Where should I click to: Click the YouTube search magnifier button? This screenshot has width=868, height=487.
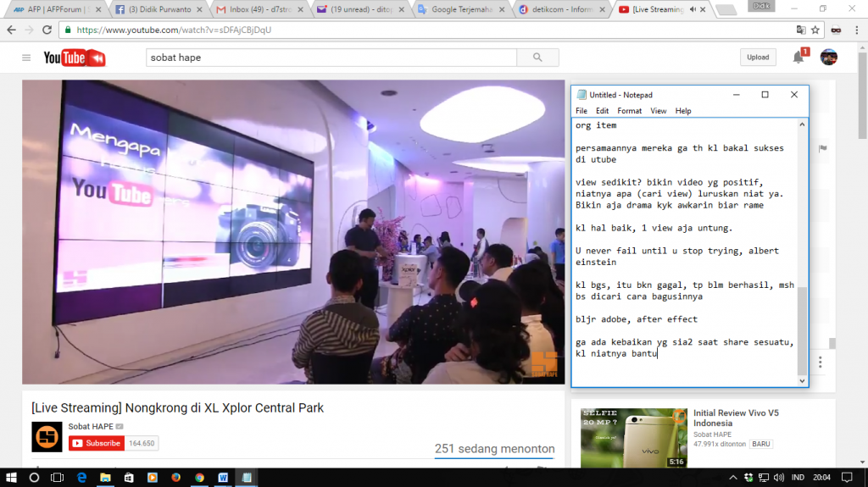tap(537, 58)
